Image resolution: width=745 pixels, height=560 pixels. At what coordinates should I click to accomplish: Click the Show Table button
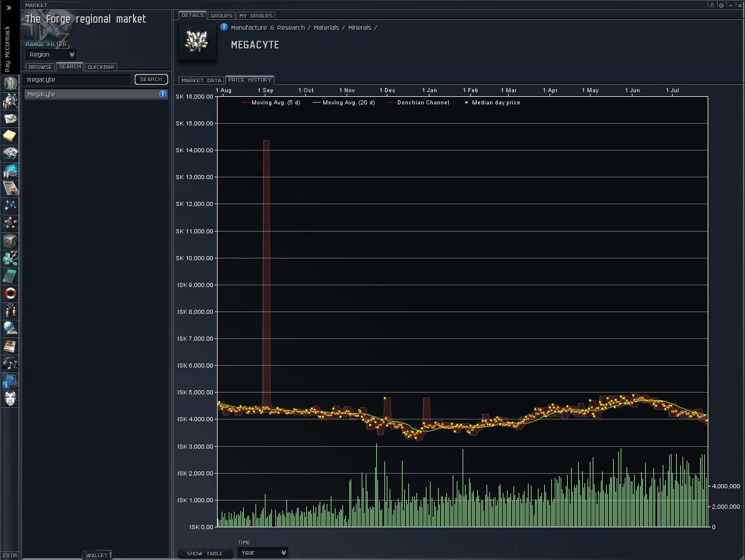click(x=205, y=553)
